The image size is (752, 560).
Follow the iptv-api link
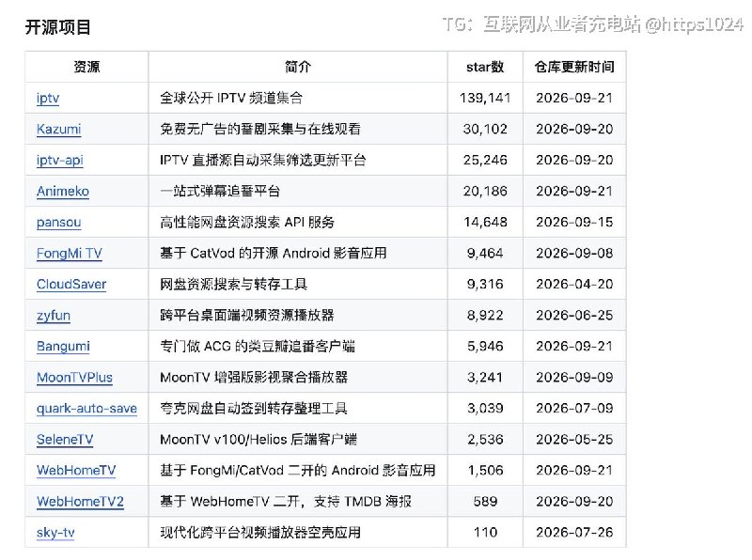[60, 160]
